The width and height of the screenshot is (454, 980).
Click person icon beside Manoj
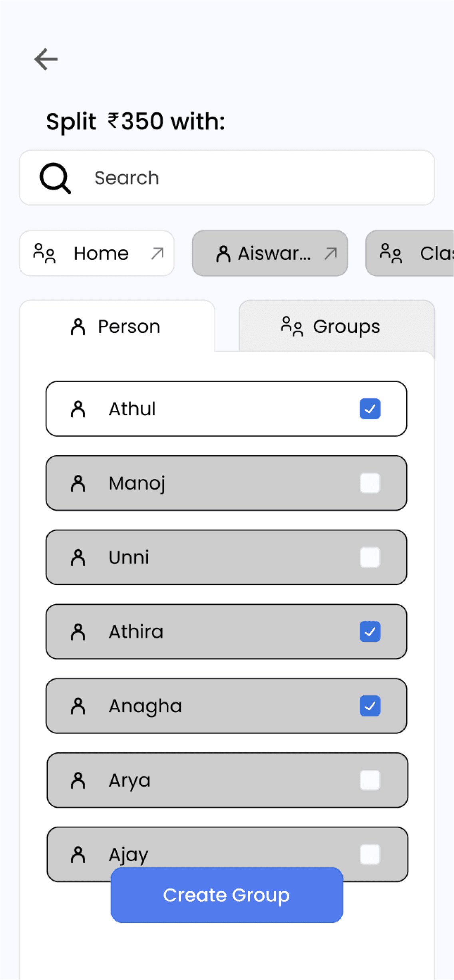tap(78, 483)
